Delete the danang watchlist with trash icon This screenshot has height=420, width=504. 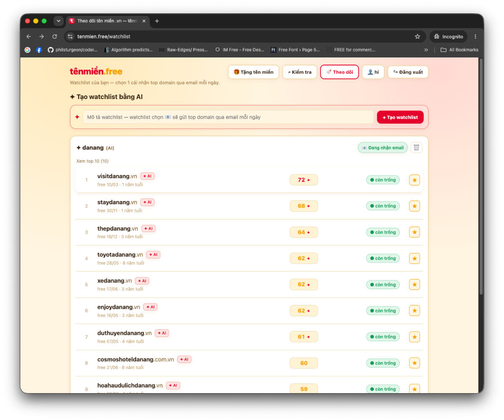416,147
